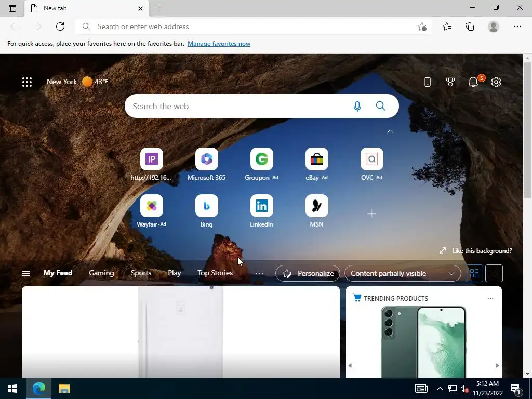This screenshot has width=532, height=399.
Task: Select the Gaming tab
Action: [x=101, y=273]
